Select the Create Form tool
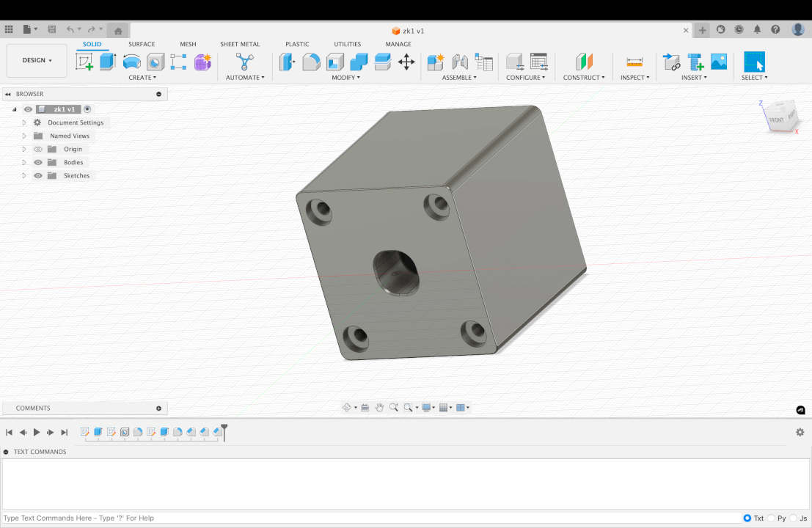The height and width of the screenshot is (528, 812). click(x=203, y=62)
